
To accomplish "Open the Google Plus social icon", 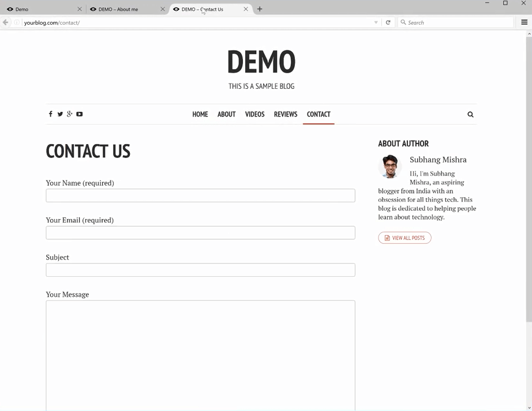I will 70,114.
